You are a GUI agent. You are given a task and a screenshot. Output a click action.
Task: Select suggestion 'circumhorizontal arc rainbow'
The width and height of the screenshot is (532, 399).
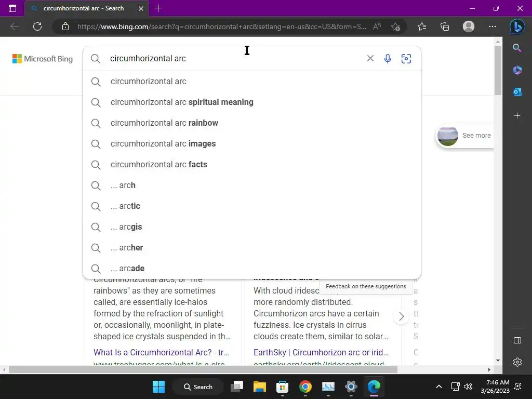252,123
